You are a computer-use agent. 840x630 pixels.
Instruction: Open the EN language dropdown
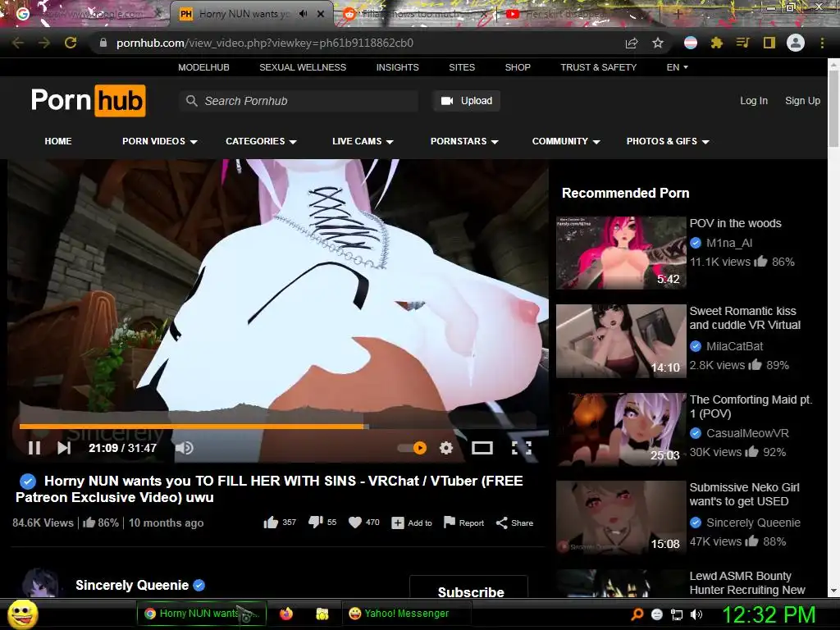(677, 67)
